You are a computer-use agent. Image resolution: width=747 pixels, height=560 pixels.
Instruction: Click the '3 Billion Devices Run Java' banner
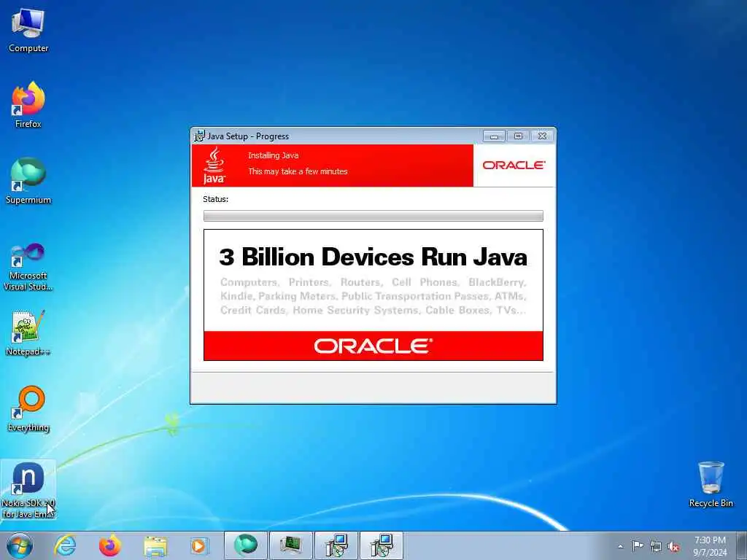[373, 295]
